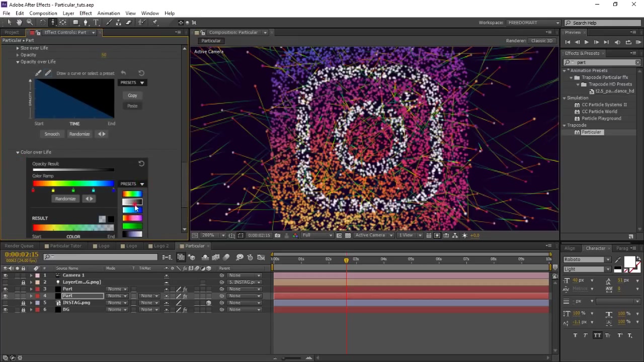Select the Zoom magnifier tool

(30, 23)
